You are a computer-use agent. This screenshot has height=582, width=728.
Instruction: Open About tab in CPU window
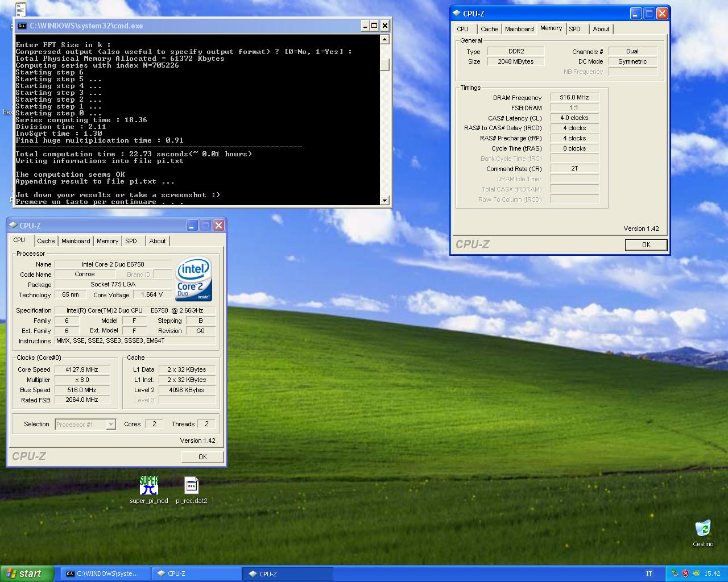coord(158,241)
